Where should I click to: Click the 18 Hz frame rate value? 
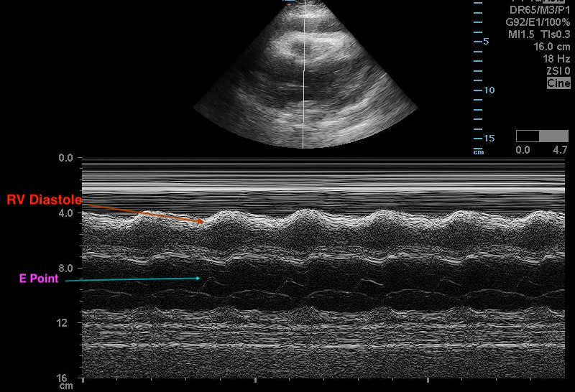(x=556, y=59)
